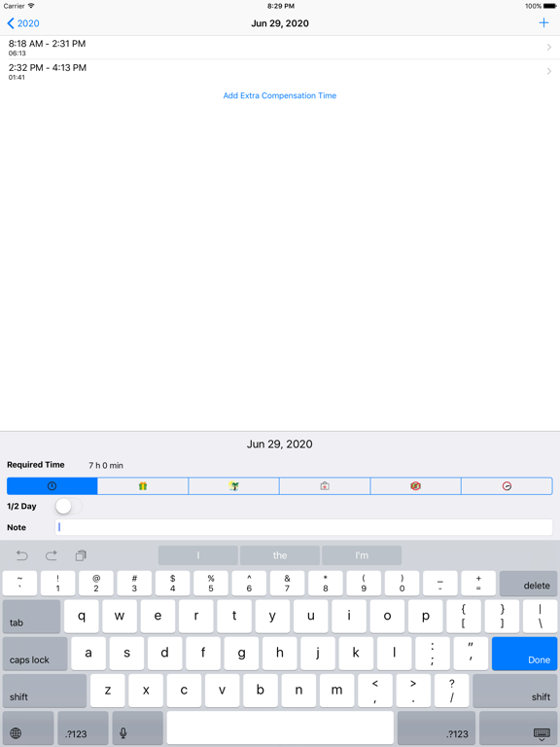Screen dimensions: 560x747
Task: Tap the letter g key
Action: (241, 654)
